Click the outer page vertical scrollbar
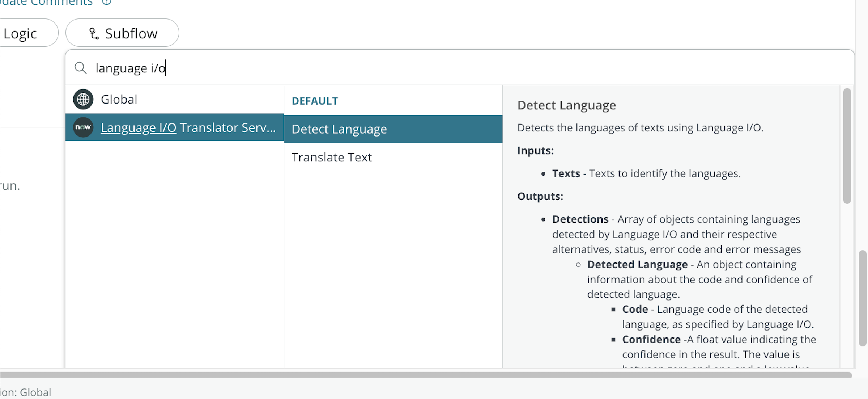The height and width of the screenshot is (399, 868). pyautogui.click(x=863, y=298)
